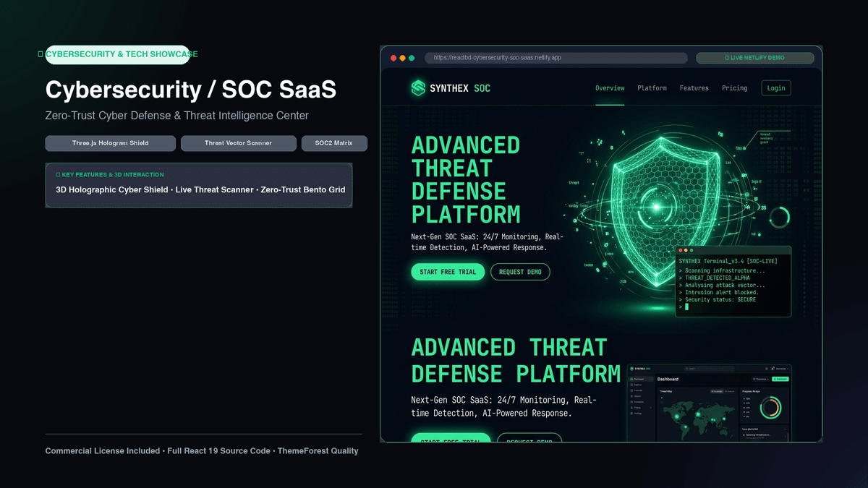Open the Features nav item

(694, 88)
